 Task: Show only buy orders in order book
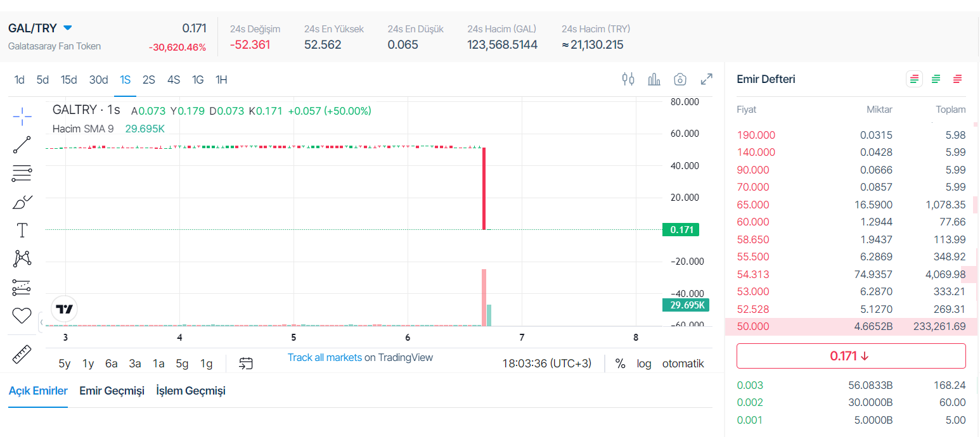click(936, 79)
